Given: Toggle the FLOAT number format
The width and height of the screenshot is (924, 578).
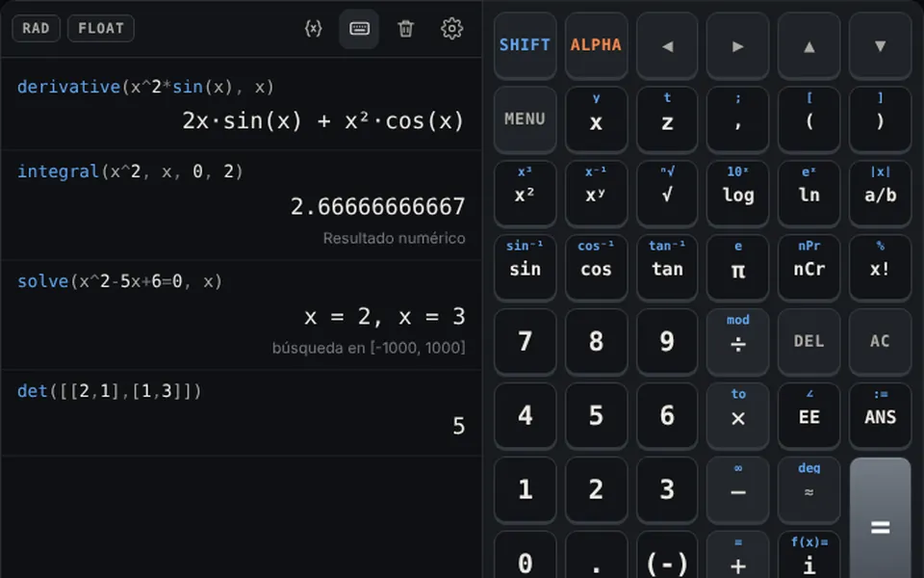Looking at the screenshot, I should tap(101, 28).
